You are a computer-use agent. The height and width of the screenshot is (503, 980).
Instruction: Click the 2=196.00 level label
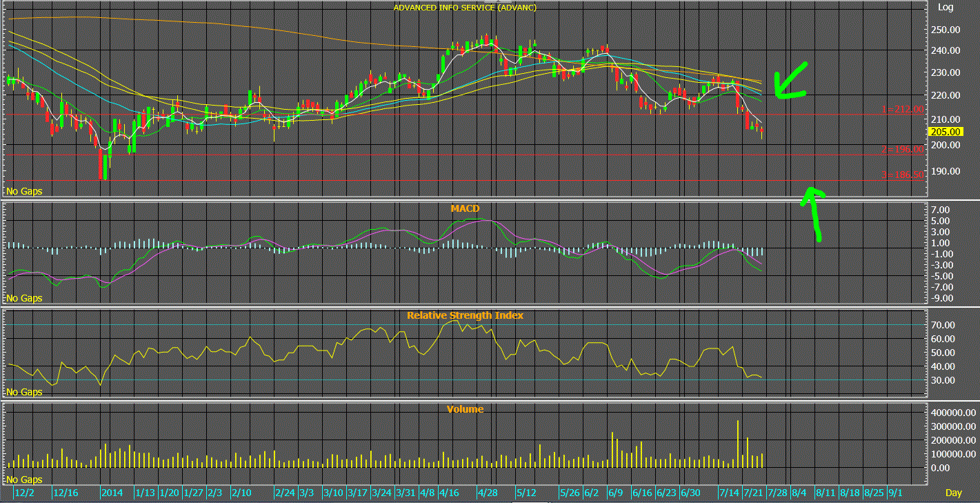tap(903, 150)
